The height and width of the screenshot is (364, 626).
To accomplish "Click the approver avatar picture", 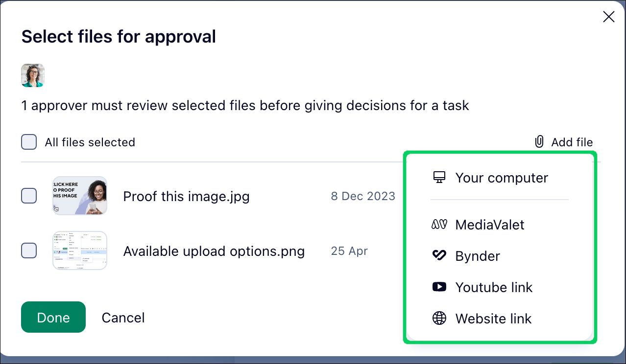I will (x=33, y=75).
